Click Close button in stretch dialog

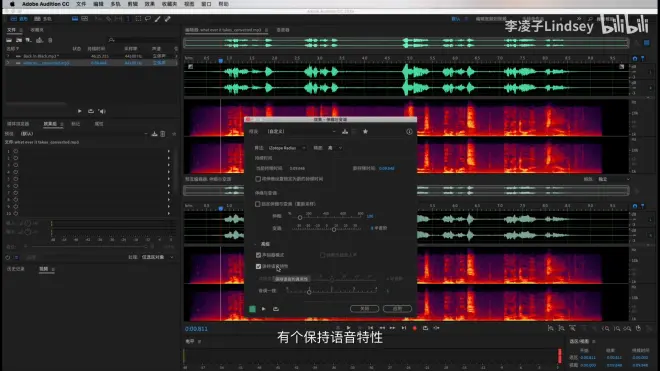[365, 309]
